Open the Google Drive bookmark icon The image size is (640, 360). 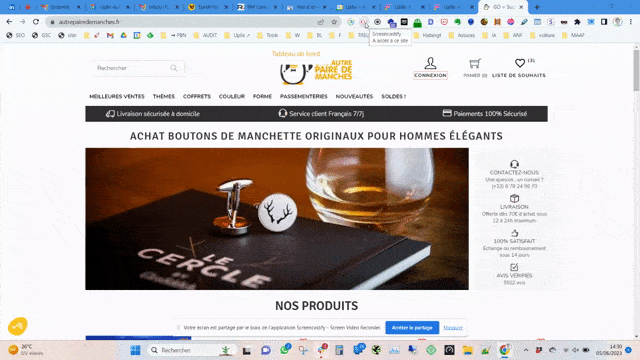click(x=124, y=36)
